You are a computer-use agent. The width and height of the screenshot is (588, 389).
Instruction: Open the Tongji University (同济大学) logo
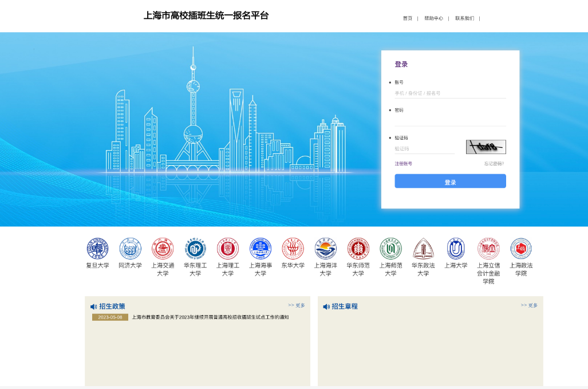(x=130, y=249)
